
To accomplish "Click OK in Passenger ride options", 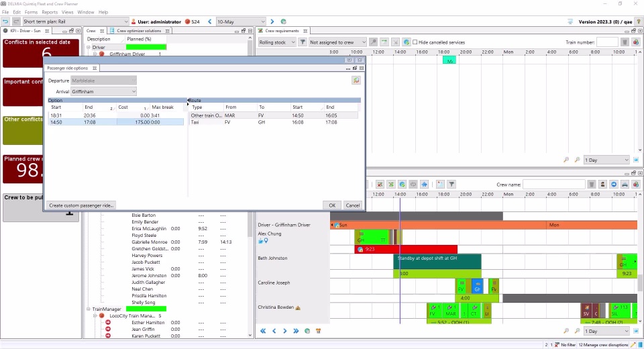I will [x=332, y=205].
